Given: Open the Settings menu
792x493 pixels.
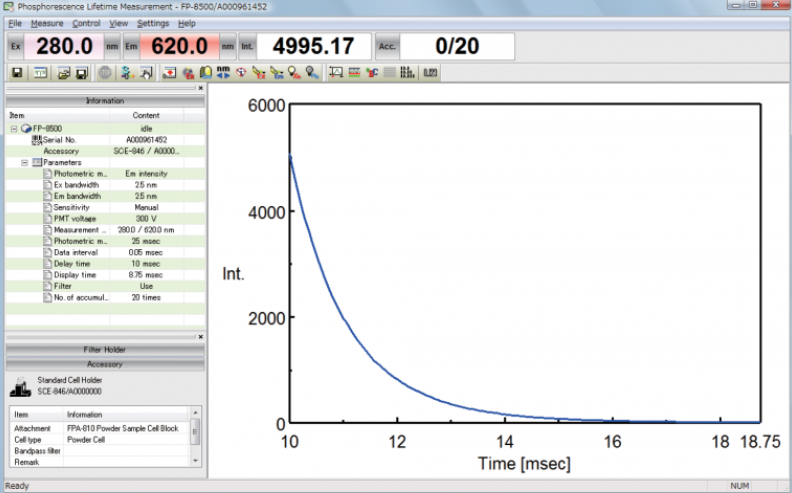Looking at the screenshot, I should [x=153, y=22].
